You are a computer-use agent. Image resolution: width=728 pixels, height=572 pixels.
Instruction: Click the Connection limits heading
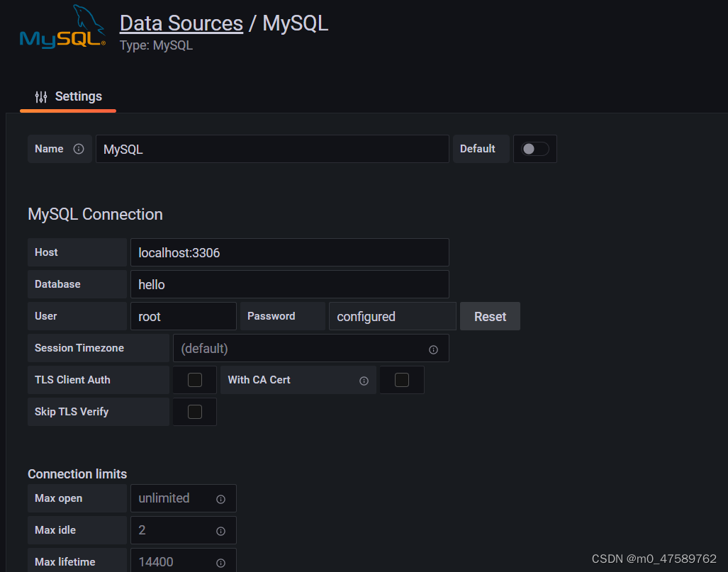[77, 474]
